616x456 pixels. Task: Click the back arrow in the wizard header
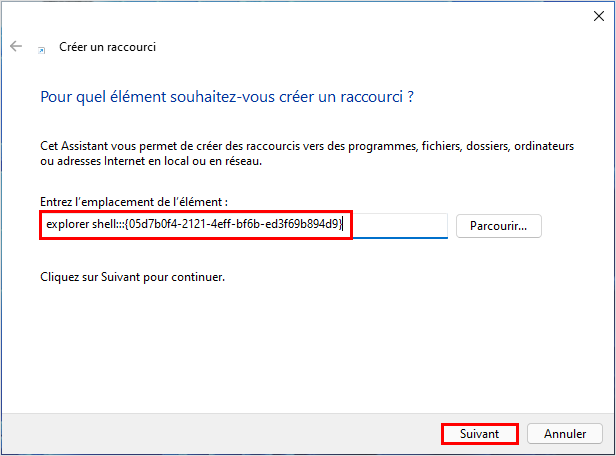click(x=16, y=46)
